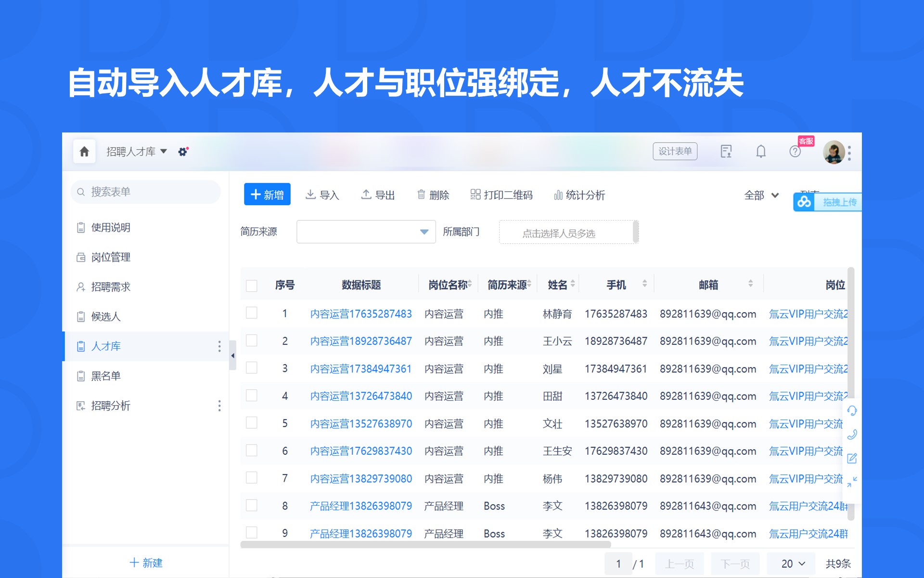Open the form notes icon in header
The width and height of the screenshot is (924, 578).
tap(726, 152)
